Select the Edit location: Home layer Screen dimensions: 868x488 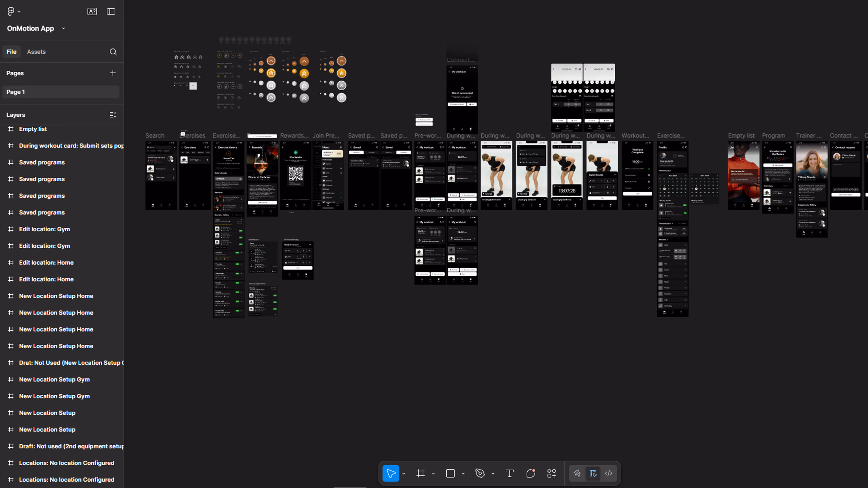[x=46, y=262]
